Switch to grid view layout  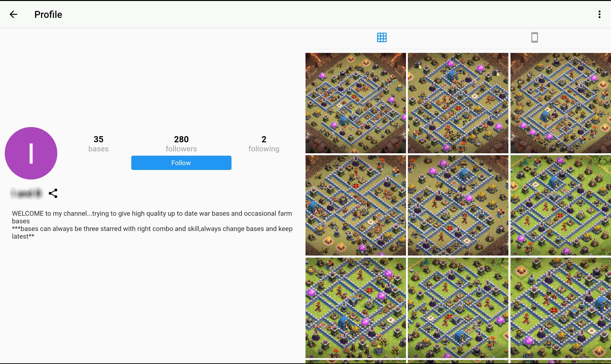pyautogui.click(x=382, y=37)
